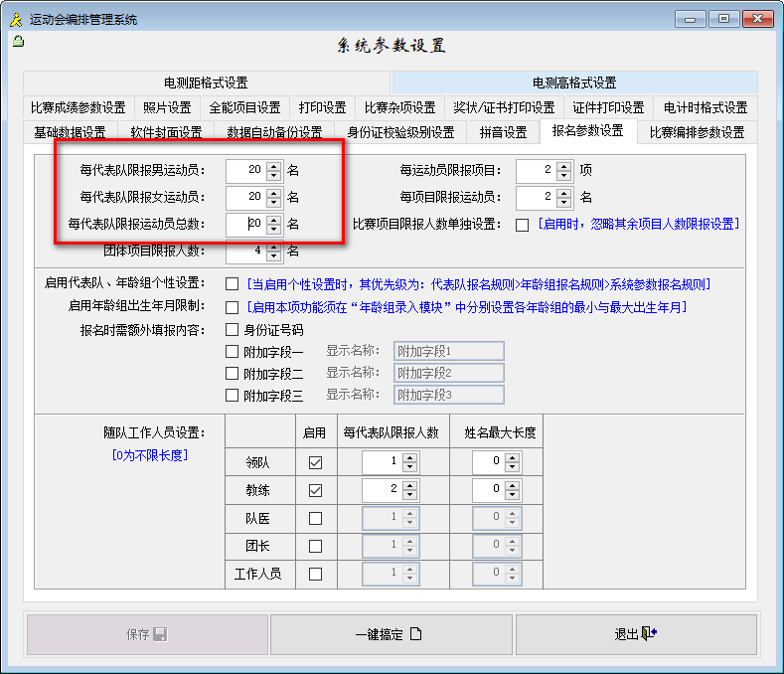784x674 pixels.
Task: Enable 启用年龄组出生年月限制 checkbox
Action: tap(233, 307)
